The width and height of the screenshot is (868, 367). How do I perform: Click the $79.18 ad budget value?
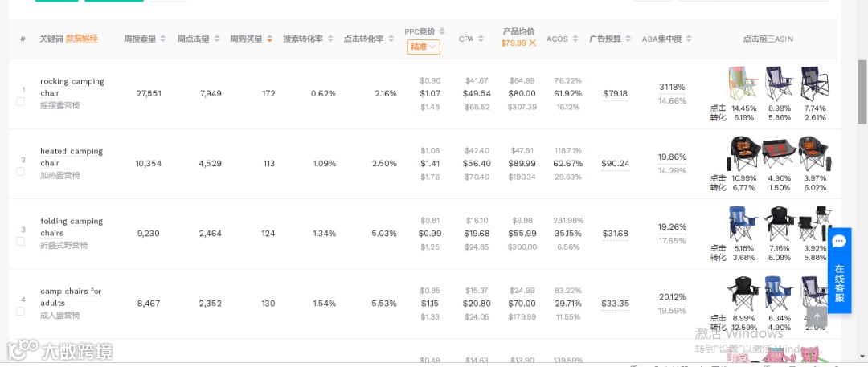(x=615, y=93)
